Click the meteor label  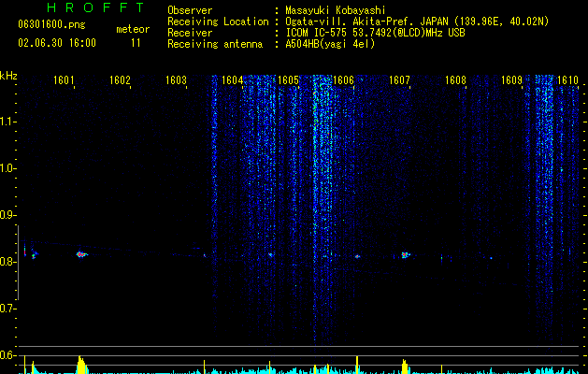click(133, 29)
